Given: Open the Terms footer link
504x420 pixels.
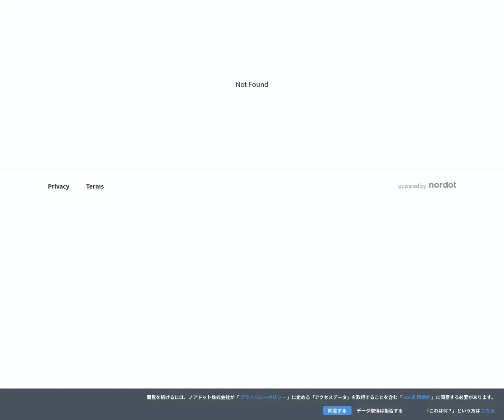Looking at the screenshot, I should click(x=95, y=186).
